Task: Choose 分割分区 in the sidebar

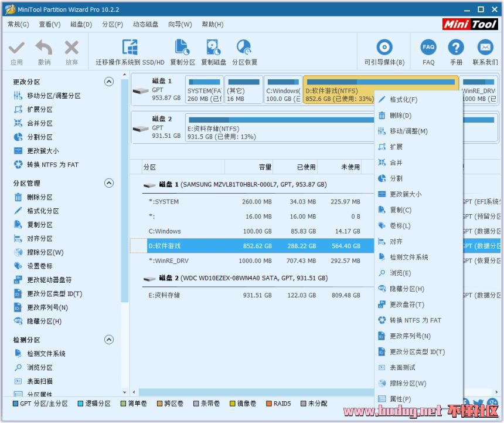Action: pos(33,137)
